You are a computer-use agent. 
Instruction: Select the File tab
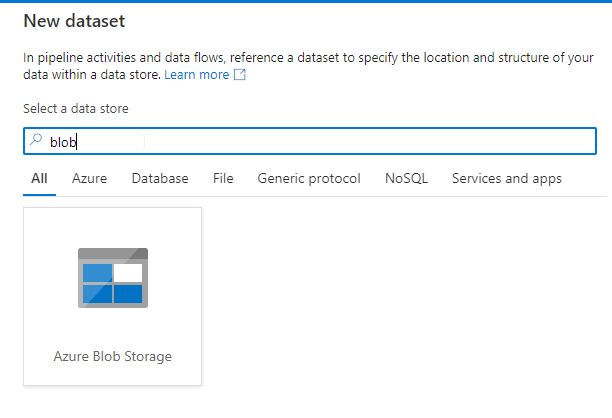point(223,179)
